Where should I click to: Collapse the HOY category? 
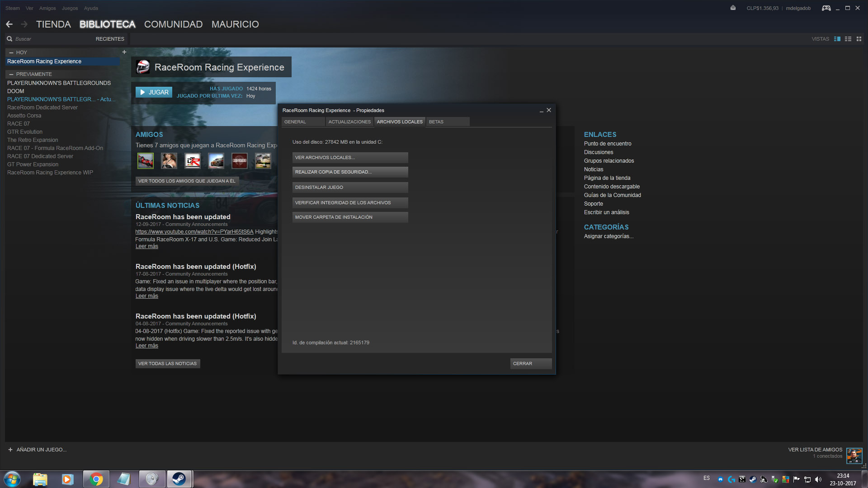pyautogui.click(x=11, y=52)
